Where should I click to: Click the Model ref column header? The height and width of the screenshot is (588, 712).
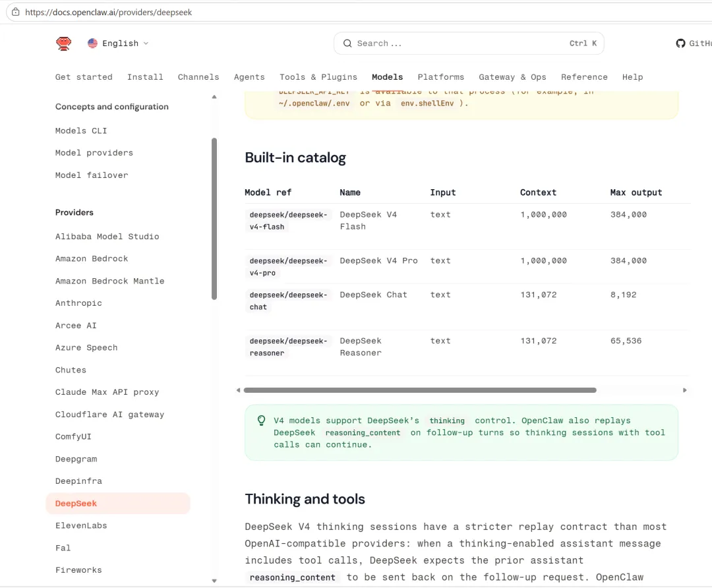268,192
